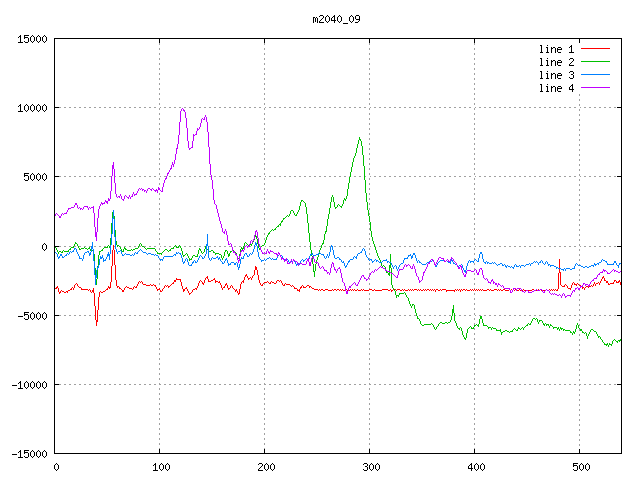The height and width of the screenshot is (480, 640).
Task: Click the x-axis origin label 0
Action: pos(56,467)
